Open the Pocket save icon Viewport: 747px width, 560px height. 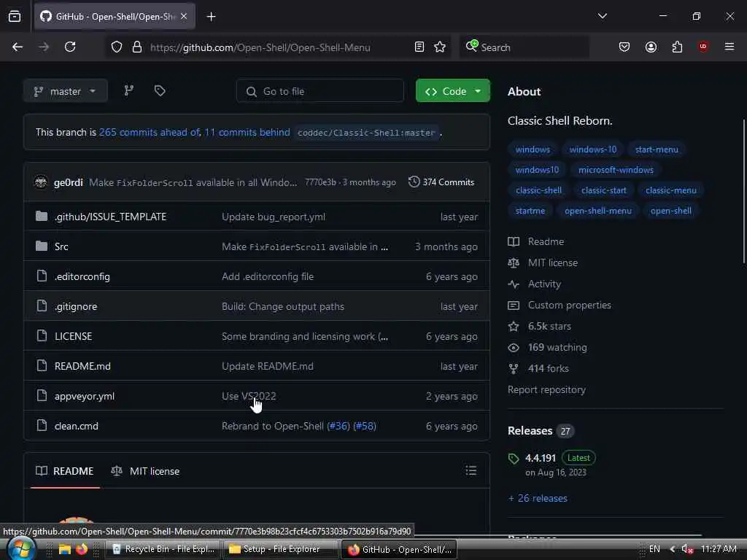pos(624,47)
